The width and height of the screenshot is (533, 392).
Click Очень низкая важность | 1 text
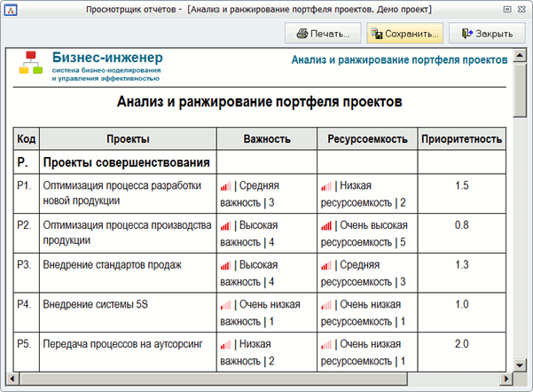pos(261,313)
